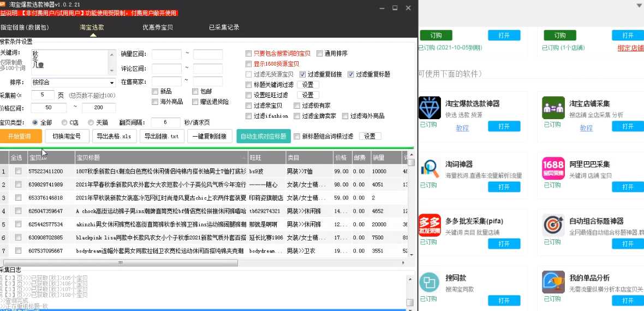Screen dimensions: 644x311
Task: Select the C店 radio button
Action: (64, 122)
